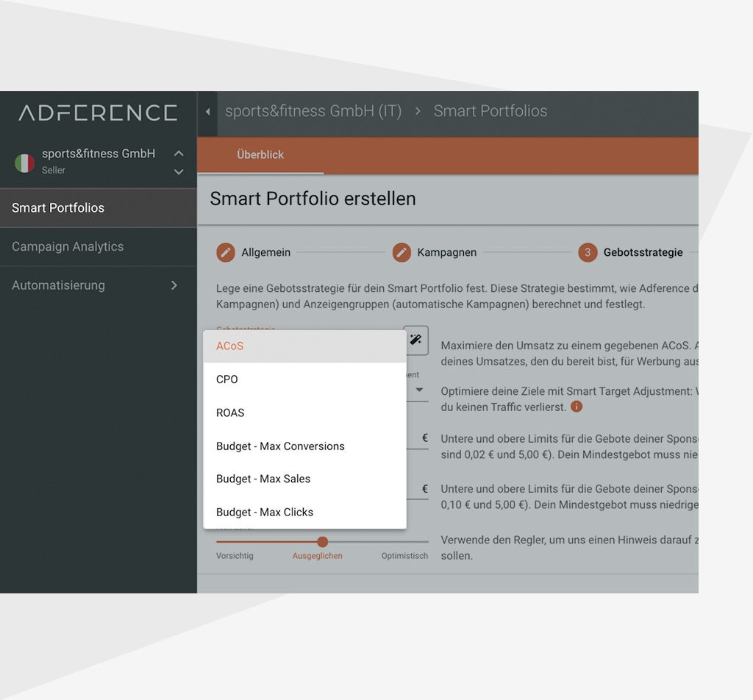Open Campaign Analytics in sidebar
Image resolution: width=753 pixels, height=700 pixels.
68,247
